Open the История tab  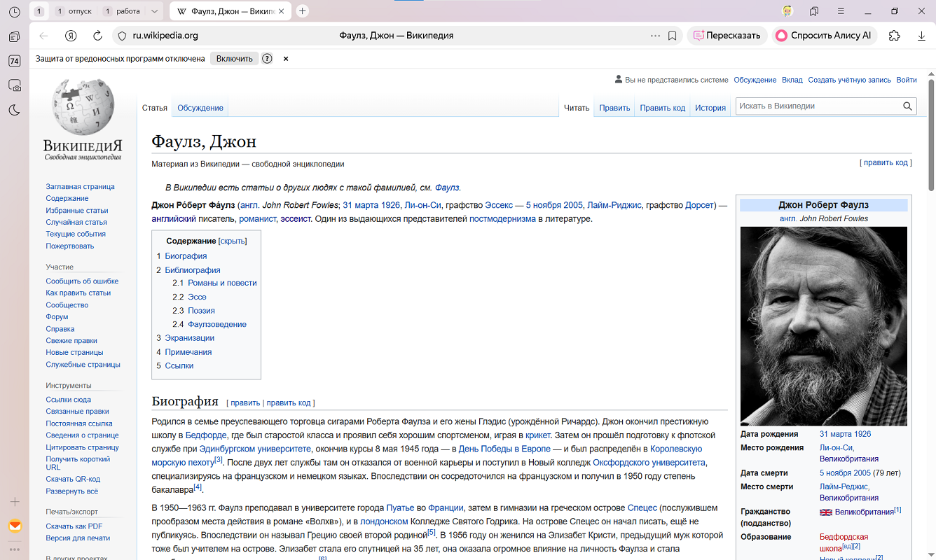pos(710,108)
